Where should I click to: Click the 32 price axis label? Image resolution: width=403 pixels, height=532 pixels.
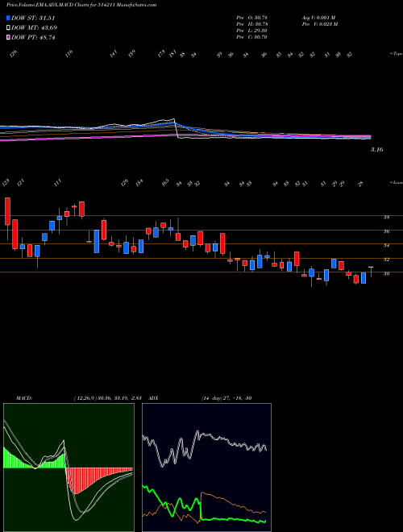pyautogui.click(x=386, y=260)
